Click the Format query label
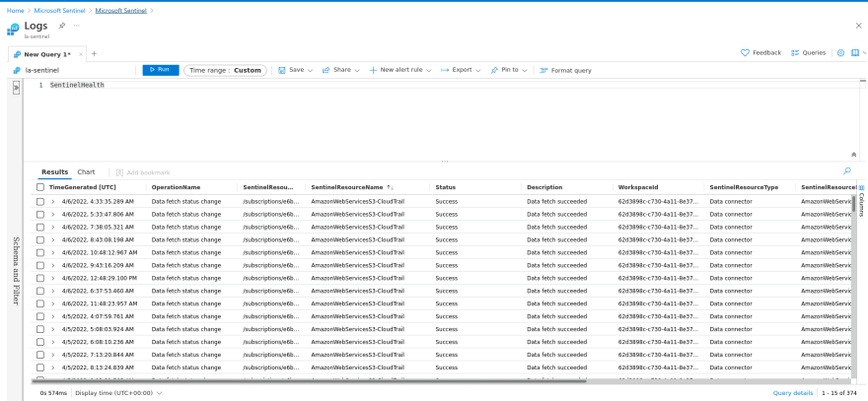 click(x=571, y=71)
